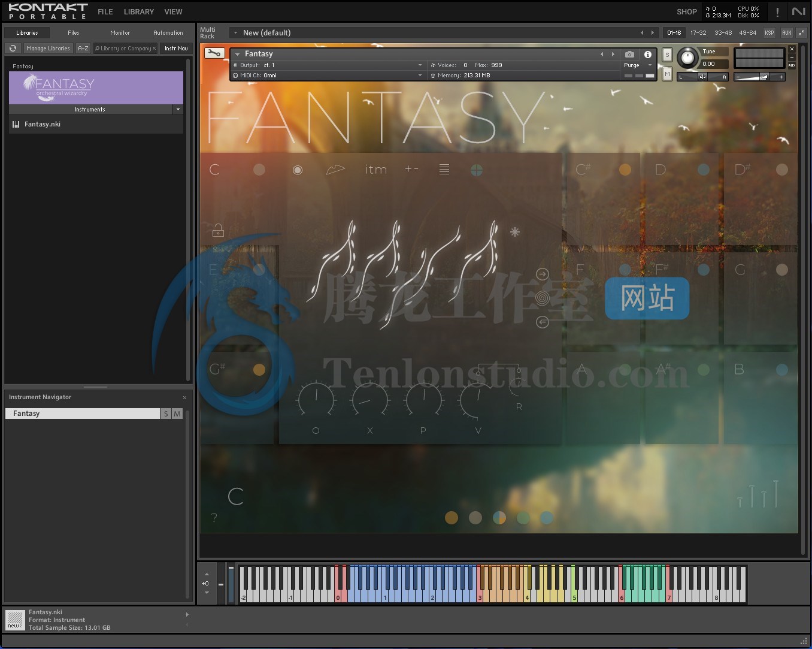
Task: Refresh the libraries list
Action: pyautogui.click(x=13, y=48)
